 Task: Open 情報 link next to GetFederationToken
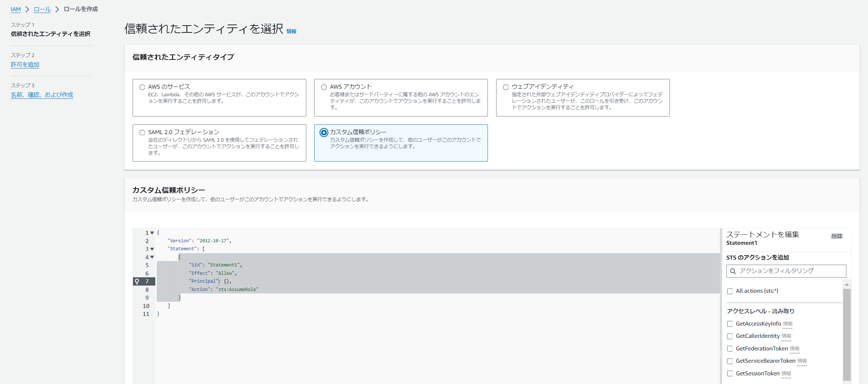pos(794,349)
